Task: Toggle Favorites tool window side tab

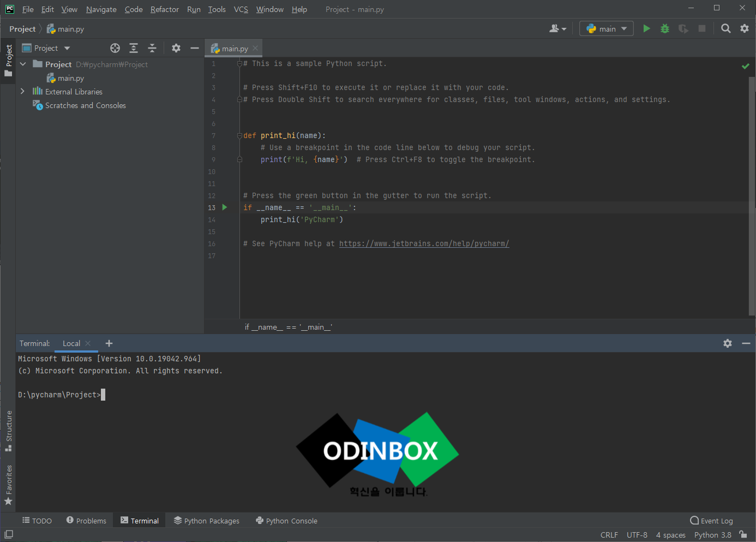Action: [8, 485]
